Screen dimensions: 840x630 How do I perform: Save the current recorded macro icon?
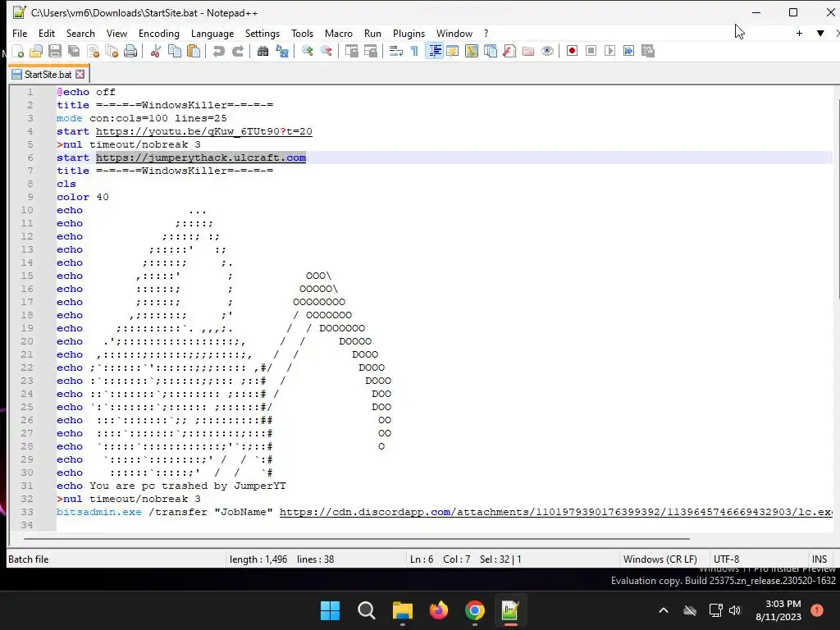(648, 52)
